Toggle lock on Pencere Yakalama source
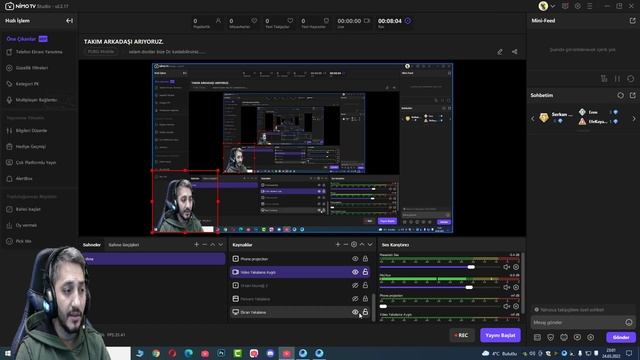The image size is (640, 360). pyautogui.click(x=365, y=299)
